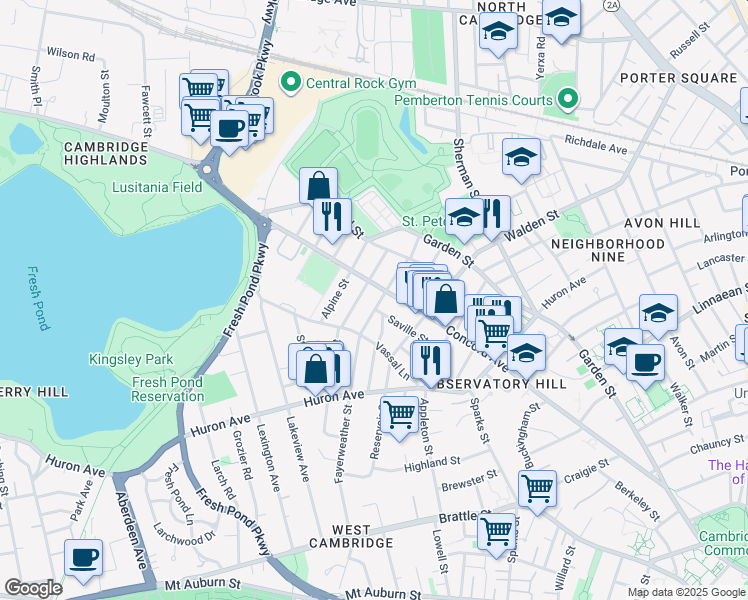
Task: Click the Russell St label
Action: click(691, 41)
